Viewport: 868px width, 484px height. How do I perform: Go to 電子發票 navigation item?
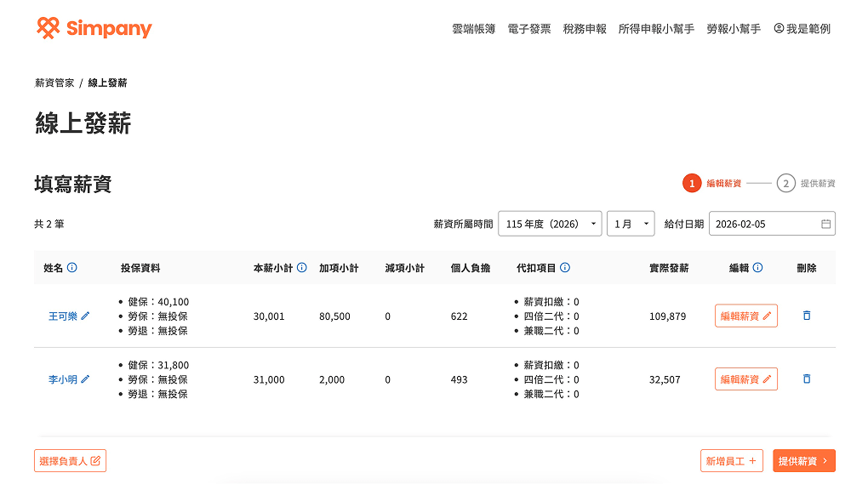[529, 29]
